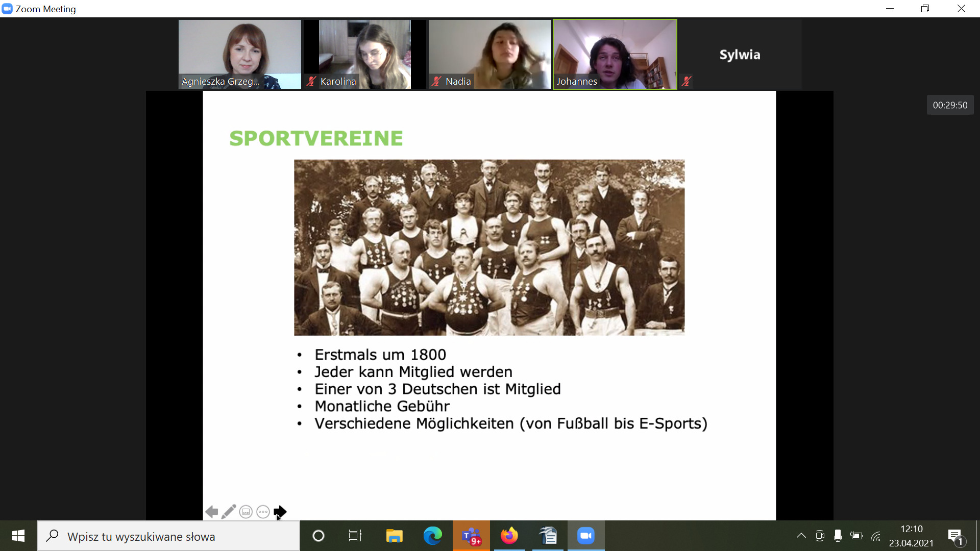The image size is (980, 551).
Task: Minimize the Zoom Meeting window
Action: 890,9
